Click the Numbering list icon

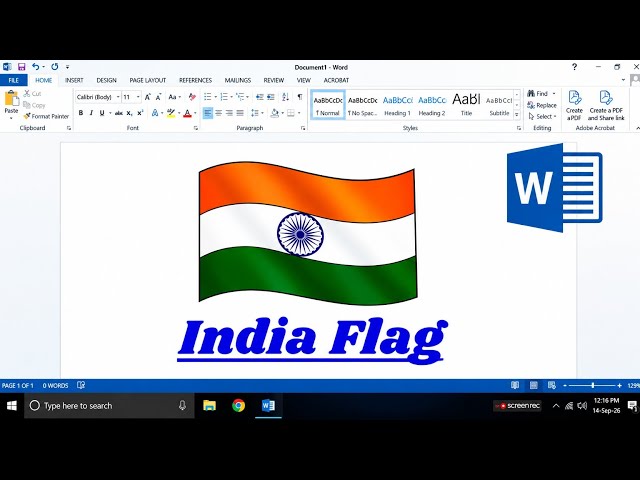(224, 97)
